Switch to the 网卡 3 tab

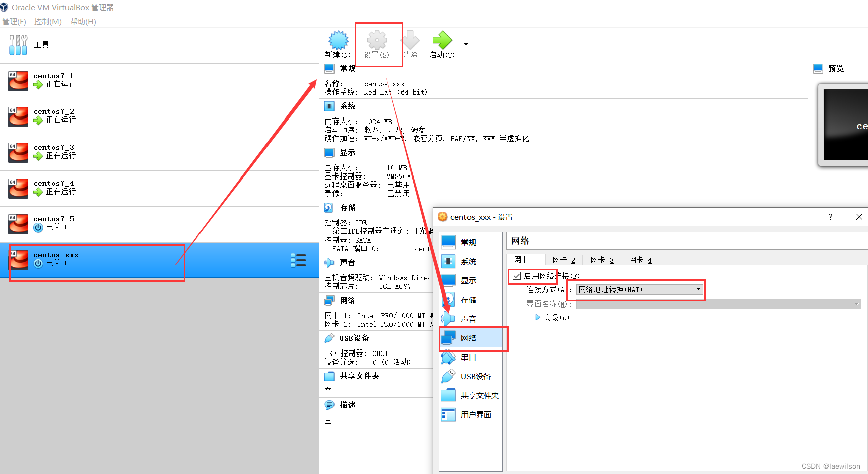[602, 260]
